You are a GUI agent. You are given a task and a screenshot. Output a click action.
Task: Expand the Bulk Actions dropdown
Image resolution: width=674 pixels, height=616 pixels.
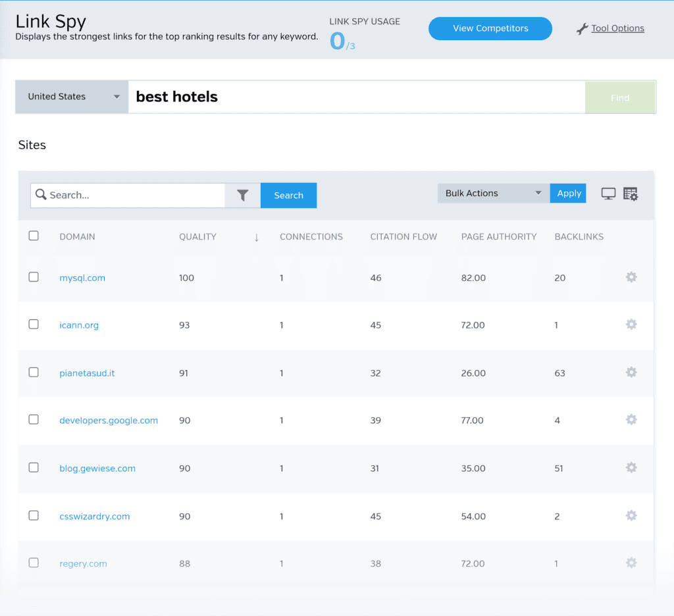[x=493, y=193]
